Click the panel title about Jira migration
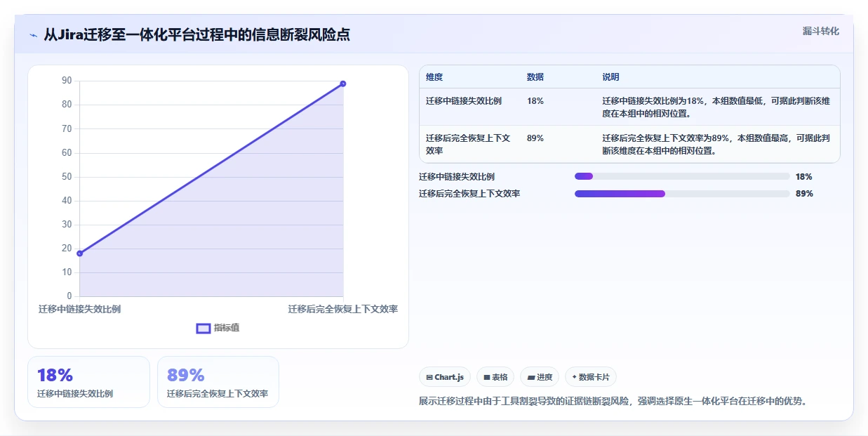Viewport: 868px width, 436px height. [196, 34]
